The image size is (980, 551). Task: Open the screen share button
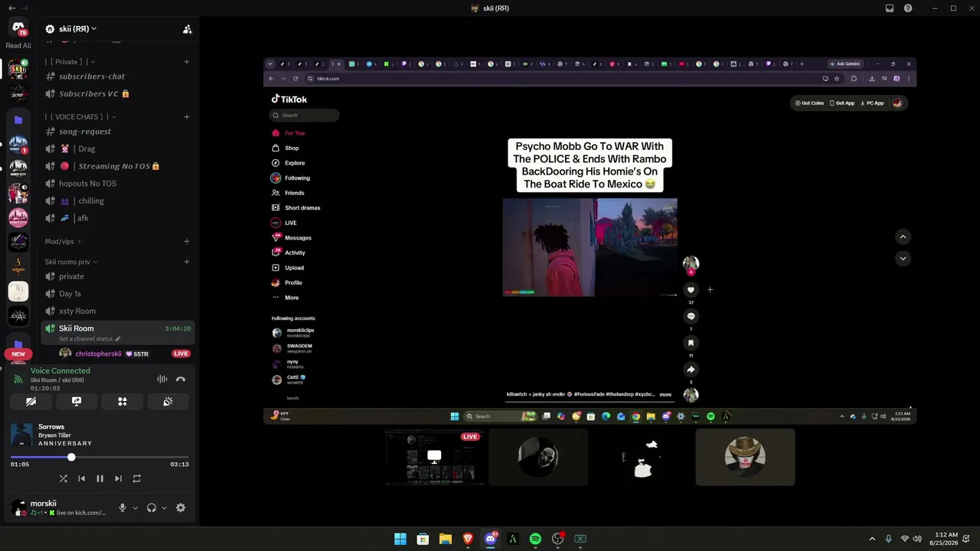point(77,401)
